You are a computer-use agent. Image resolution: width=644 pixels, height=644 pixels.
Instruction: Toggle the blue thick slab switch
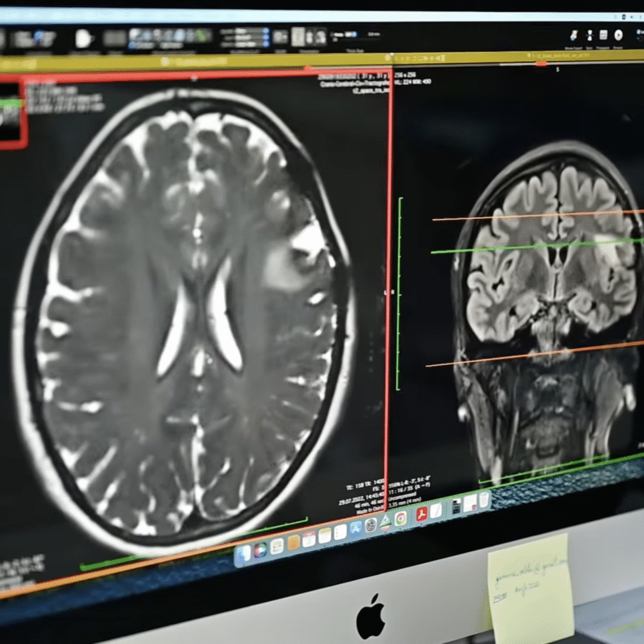click(x=353, y=33)
